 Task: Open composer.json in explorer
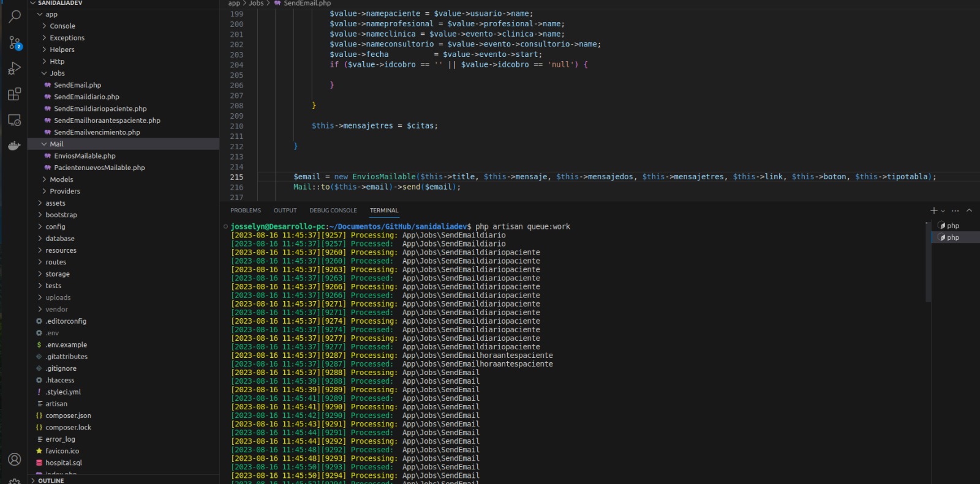point(68,416)
